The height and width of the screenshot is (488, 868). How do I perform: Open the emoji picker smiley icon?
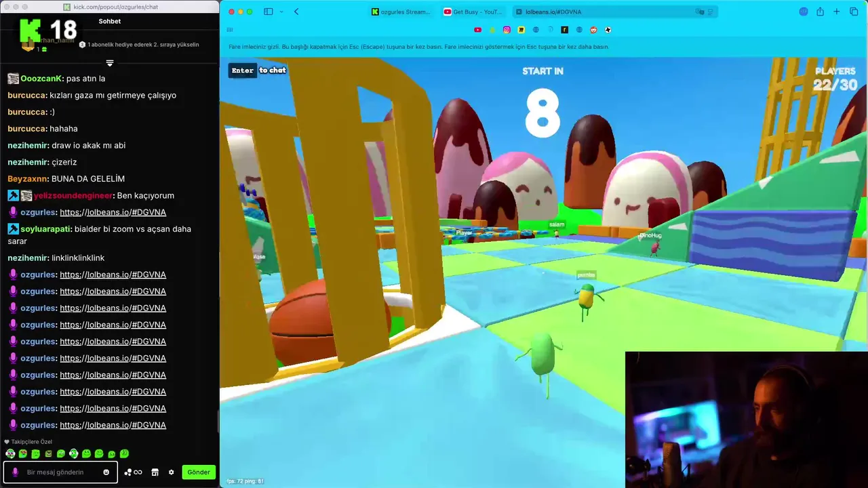106,472
